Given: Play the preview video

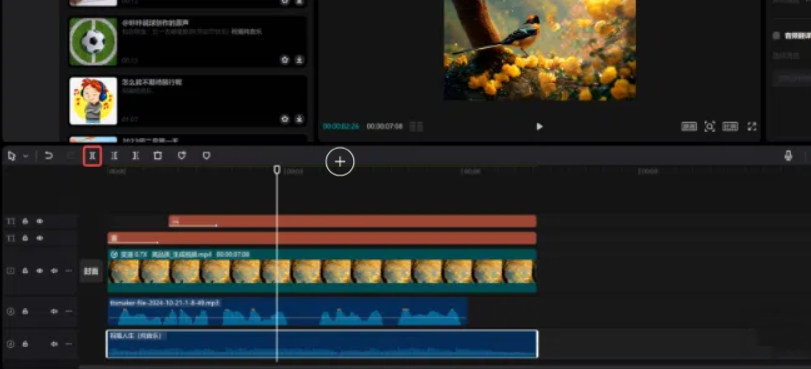Looking at the screenshot, I should [539, 126].
